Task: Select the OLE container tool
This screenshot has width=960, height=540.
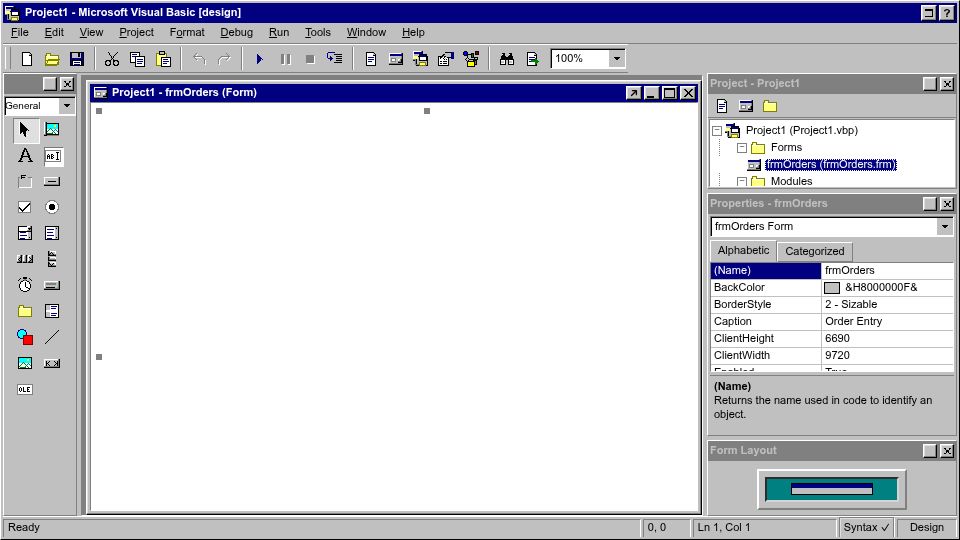Action: [x=24, y=389]
